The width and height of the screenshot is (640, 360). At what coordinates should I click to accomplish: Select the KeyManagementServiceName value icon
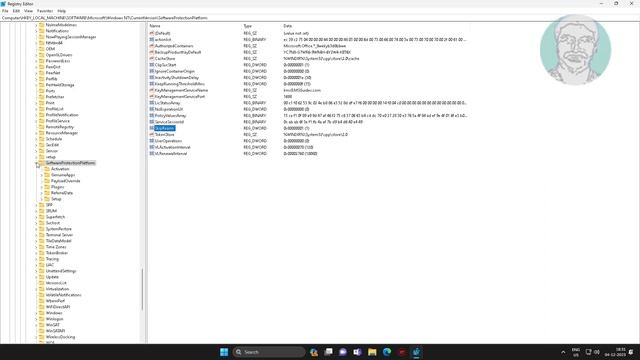[151, 90]
